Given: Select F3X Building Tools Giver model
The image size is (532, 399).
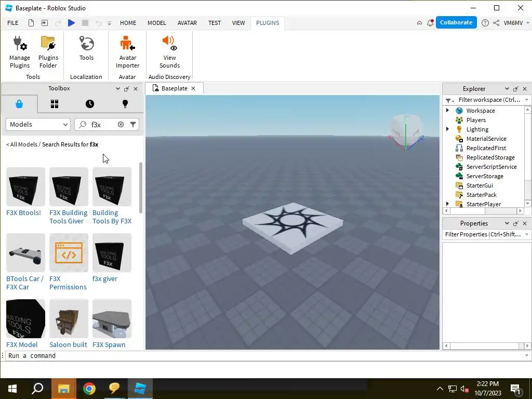Looking at the screenshot, I should point(69,187).
